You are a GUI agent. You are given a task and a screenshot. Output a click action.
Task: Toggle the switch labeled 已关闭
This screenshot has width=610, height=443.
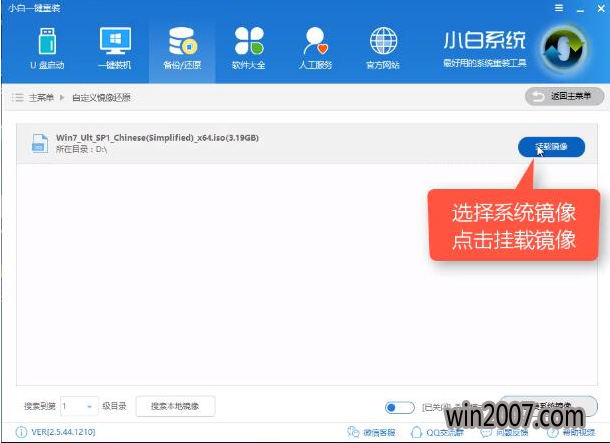(x=400, y=407)
